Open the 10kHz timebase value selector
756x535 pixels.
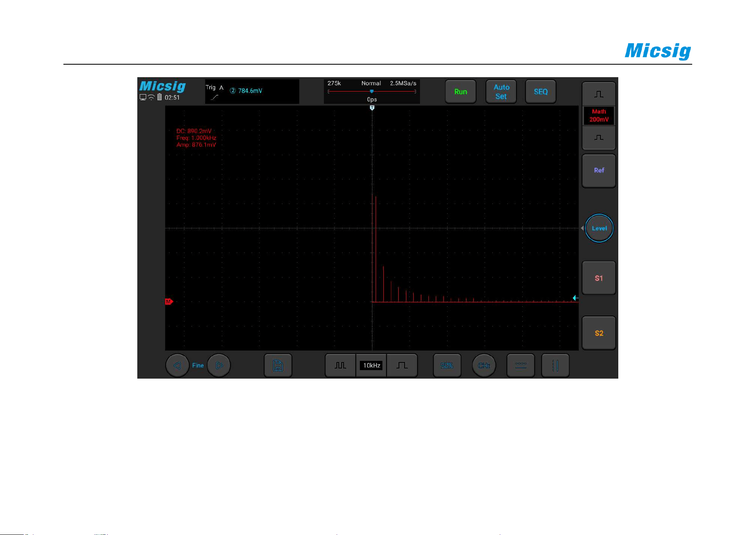372,366
